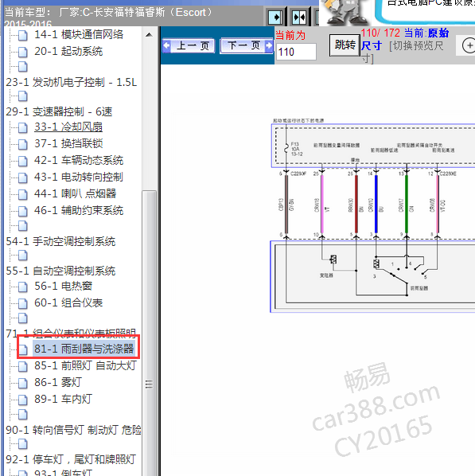The height and width of the screenshot is (476, 475).
Task: Open 37-1 换挡联锁 entry
Action: [x=68, y=143]
